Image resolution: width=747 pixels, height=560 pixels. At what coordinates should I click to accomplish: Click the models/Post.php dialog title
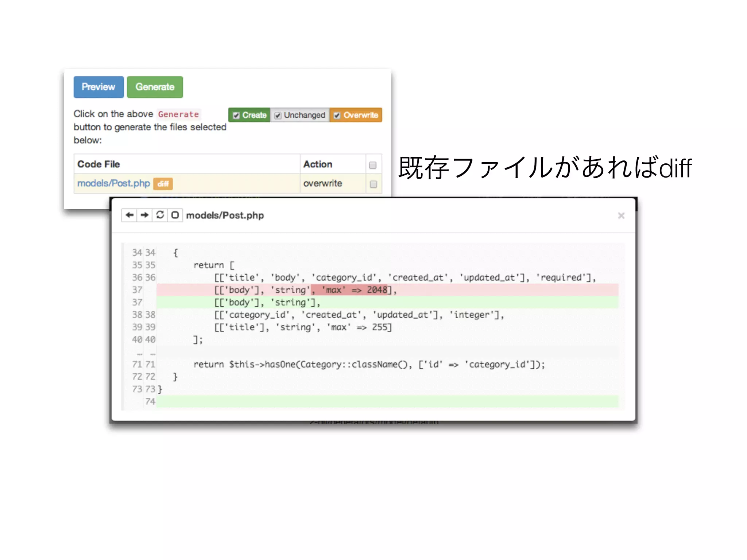point(225,215)
